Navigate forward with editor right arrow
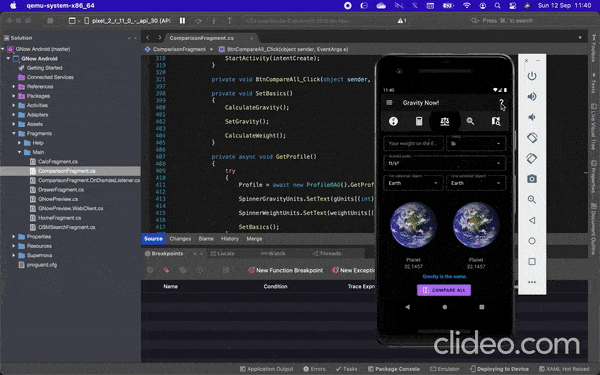This screenshot has height=375, width=600. pyautogui.click(x=160, y=38)
